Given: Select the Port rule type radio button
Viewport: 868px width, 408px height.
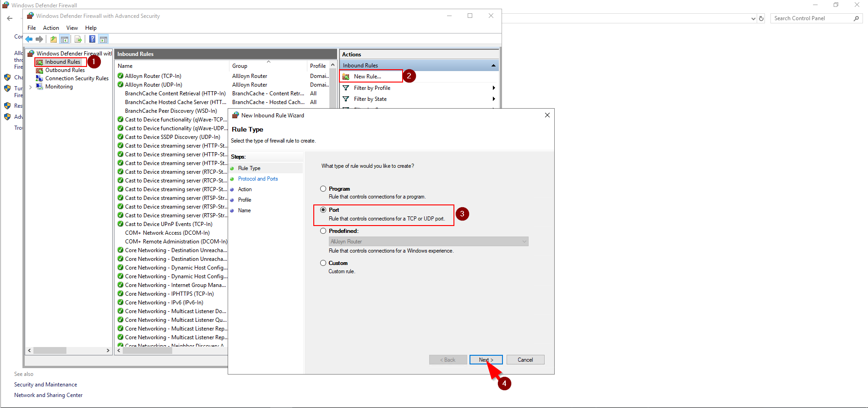Looking at the screenshot, I should click(x=323, y=210).
